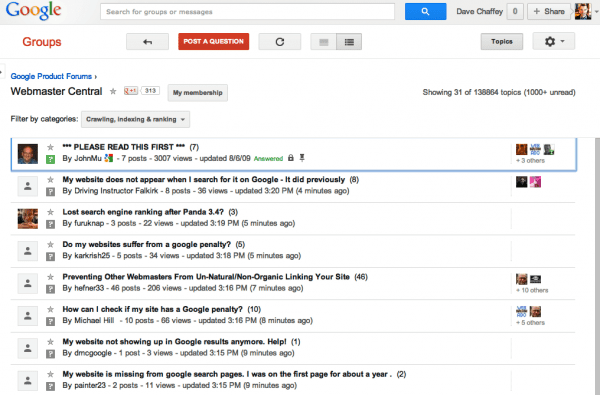Click question icon under Driving Instructor Falkirk topic
The image size is (600, 395).
[50, 192]
